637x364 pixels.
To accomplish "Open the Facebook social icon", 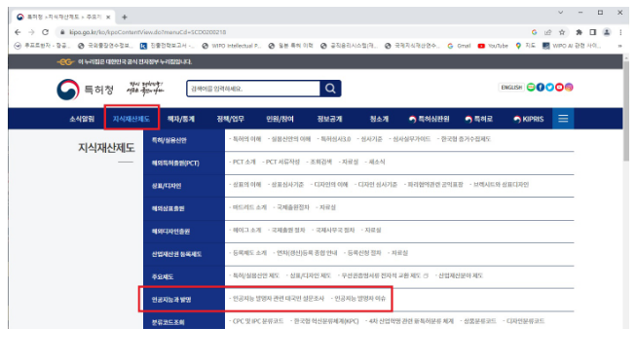I will coord(541,88).
